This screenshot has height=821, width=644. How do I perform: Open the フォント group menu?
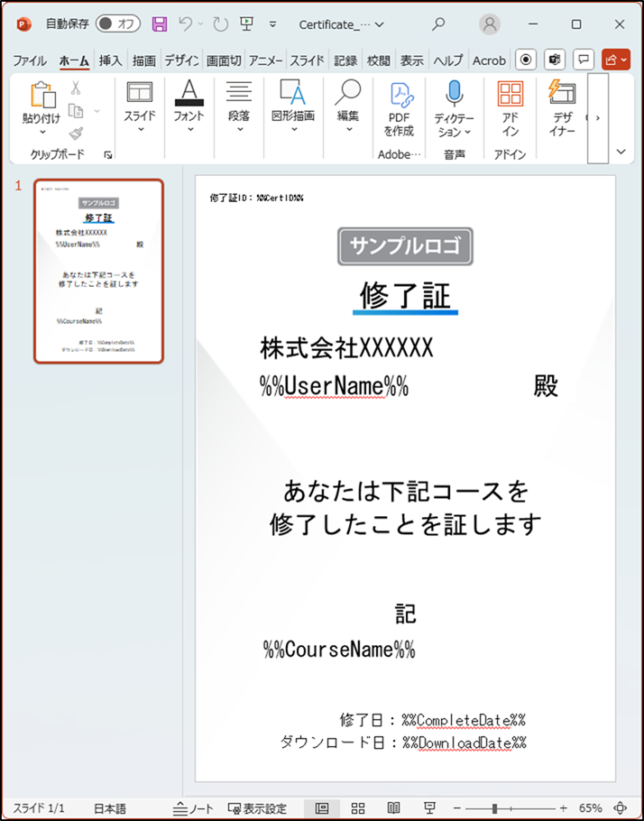coord(189,106)
